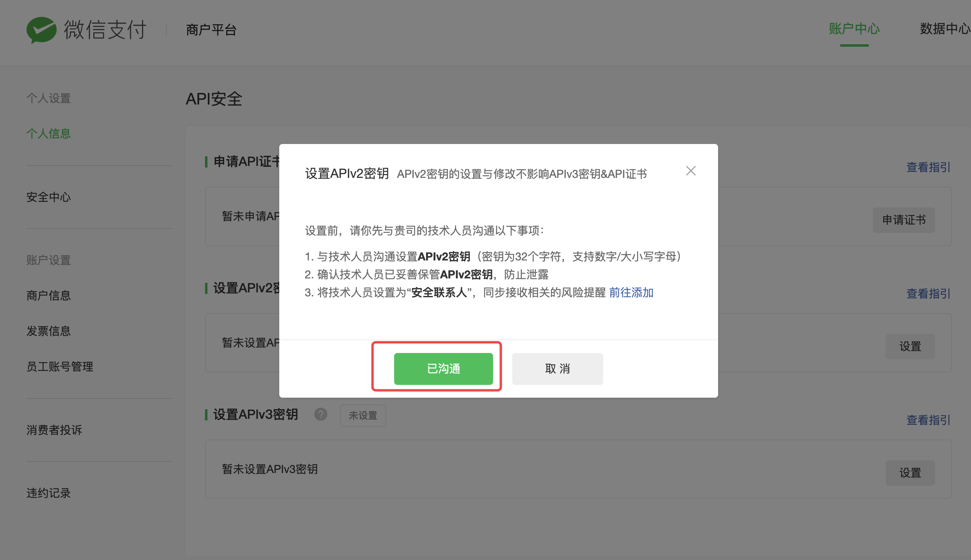Click the APIv3 key help question icon
This screenshot has height=560, width=971.
pos(320,414)
